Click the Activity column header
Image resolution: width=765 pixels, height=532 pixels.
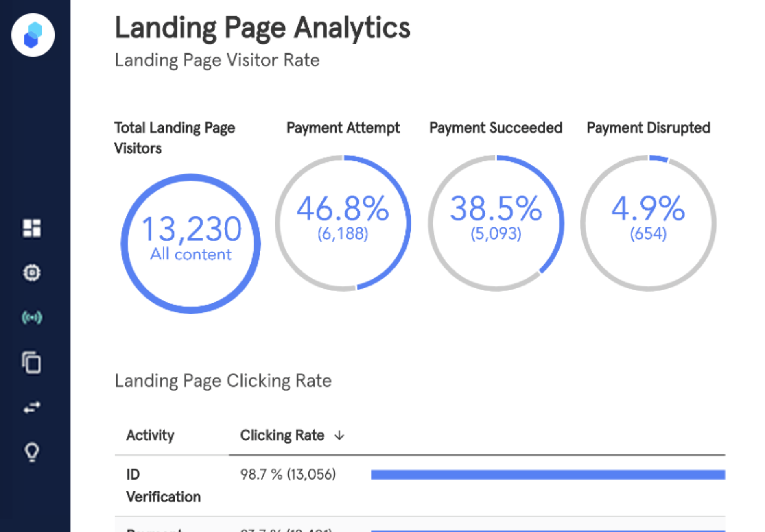click(150, 435)
